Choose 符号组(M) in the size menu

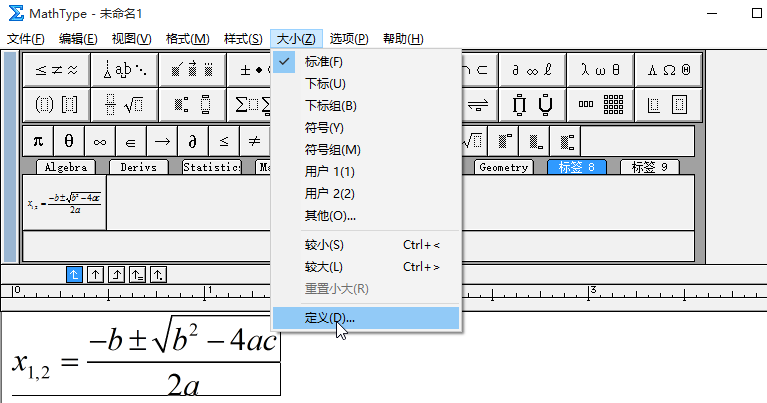click(366, 150)
